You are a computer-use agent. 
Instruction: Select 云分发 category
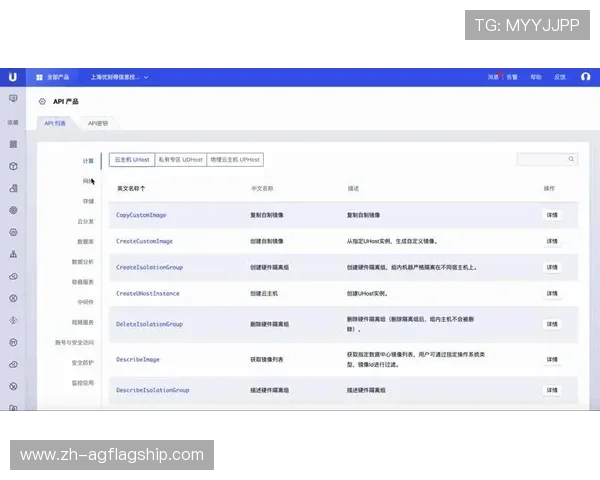(85, 222)
